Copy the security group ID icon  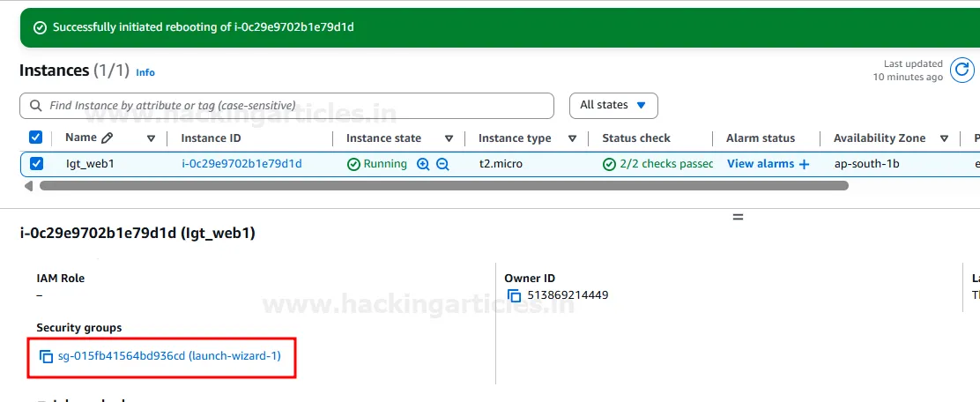(47, 357)
